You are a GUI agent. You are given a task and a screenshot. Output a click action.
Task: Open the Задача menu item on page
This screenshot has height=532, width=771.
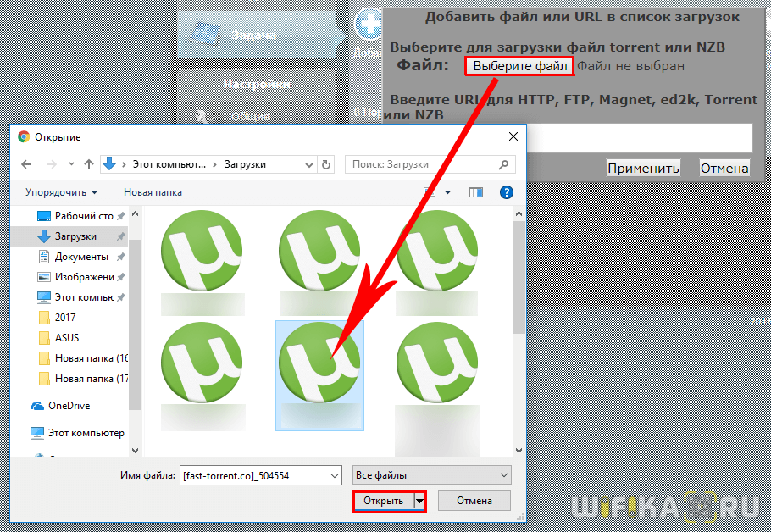coord(258,35)
